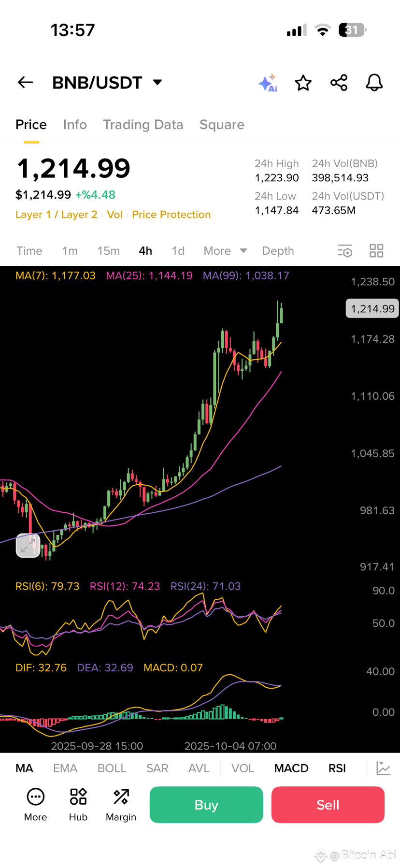Tap the RSI(24): 71.03 label
The width and height of the screenshot is (400, 868).
click(x=205, y=586)
